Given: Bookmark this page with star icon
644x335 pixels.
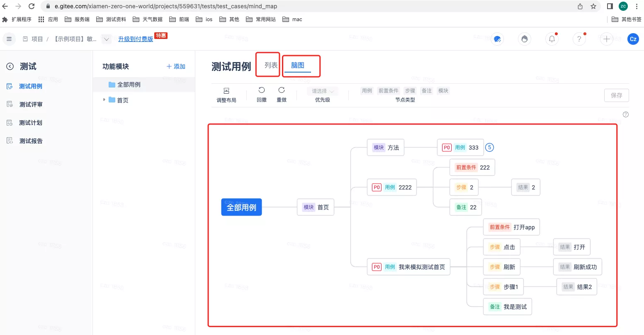Looking at the screenshot, I should [593, 6].
